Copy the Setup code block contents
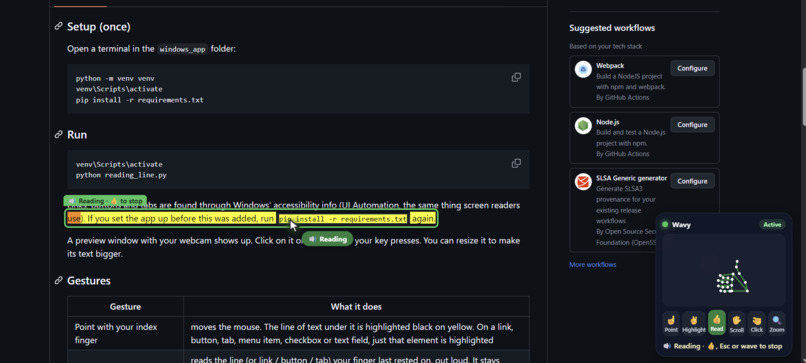 [x=516, y=77]
